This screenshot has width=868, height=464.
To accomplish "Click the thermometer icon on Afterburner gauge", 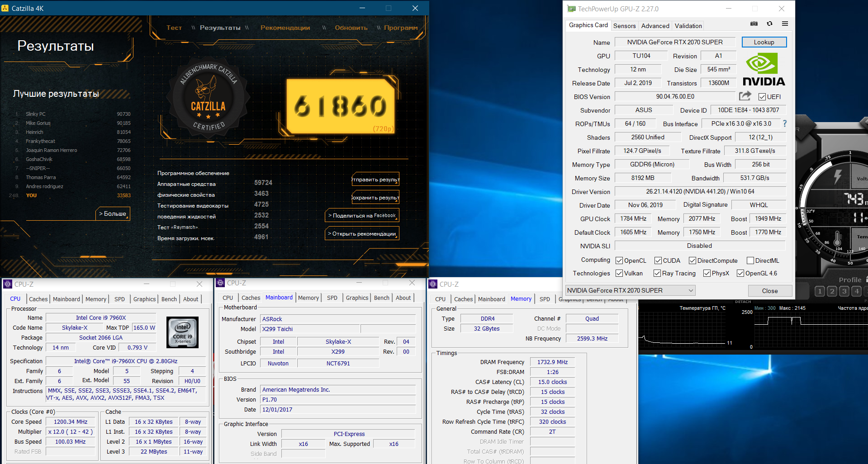I will click(x=837, y=238).
